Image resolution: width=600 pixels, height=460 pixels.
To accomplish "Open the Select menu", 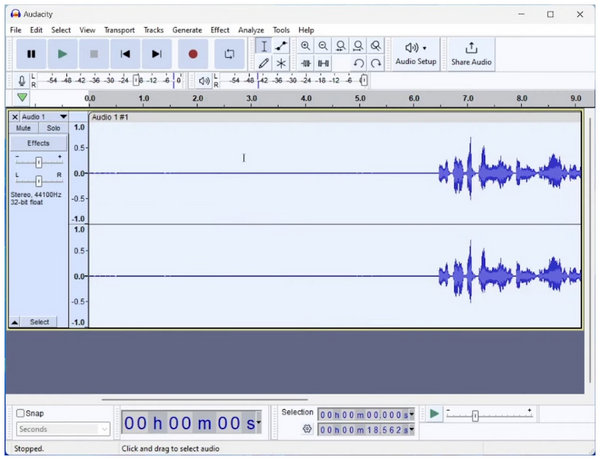I will click(61, 30).
